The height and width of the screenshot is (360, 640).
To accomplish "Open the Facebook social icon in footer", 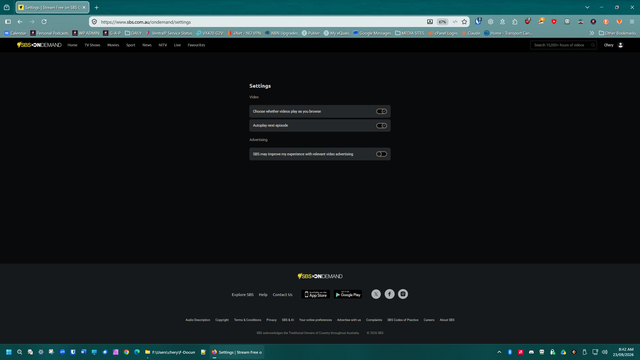I will pos(389,294).
